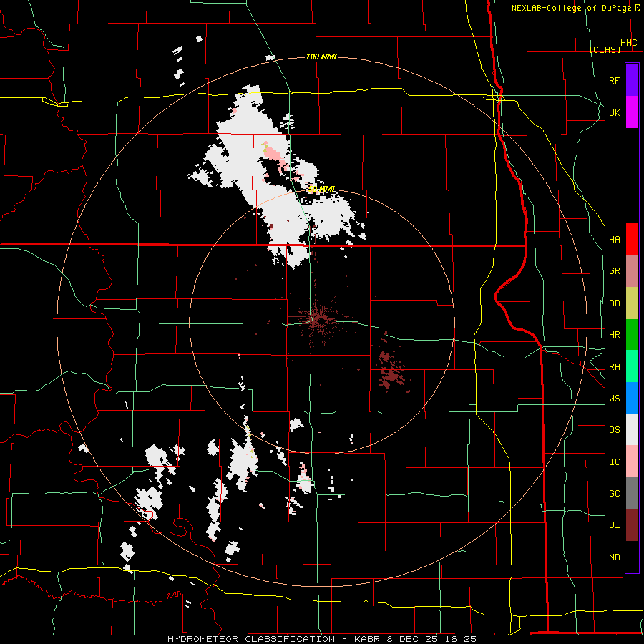The image size is (644, 644).
Task: Click the GC gray legend swatch
Action: (632, 493)
